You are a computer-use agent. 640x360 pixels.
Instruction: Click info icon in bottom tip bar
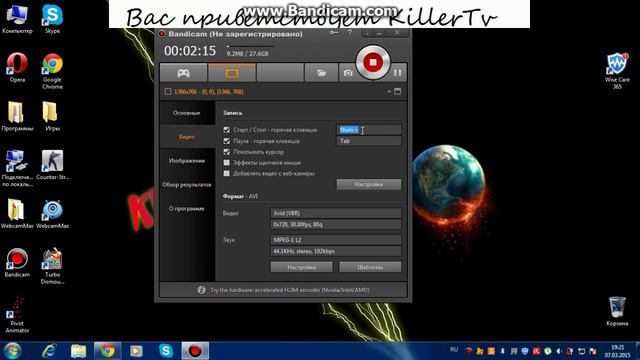[201, 290]
